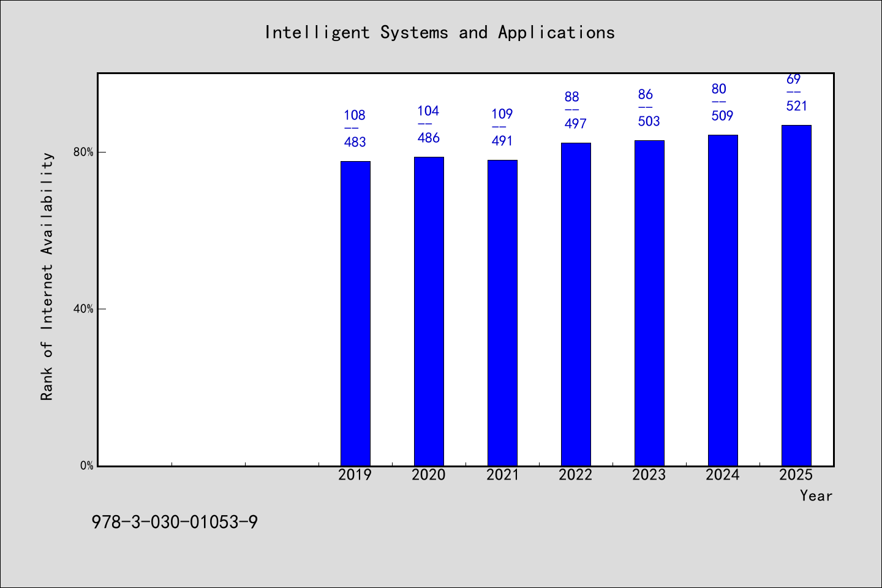
Task: Click the value 80 above the 2024 bar
Action: point(718,89)
